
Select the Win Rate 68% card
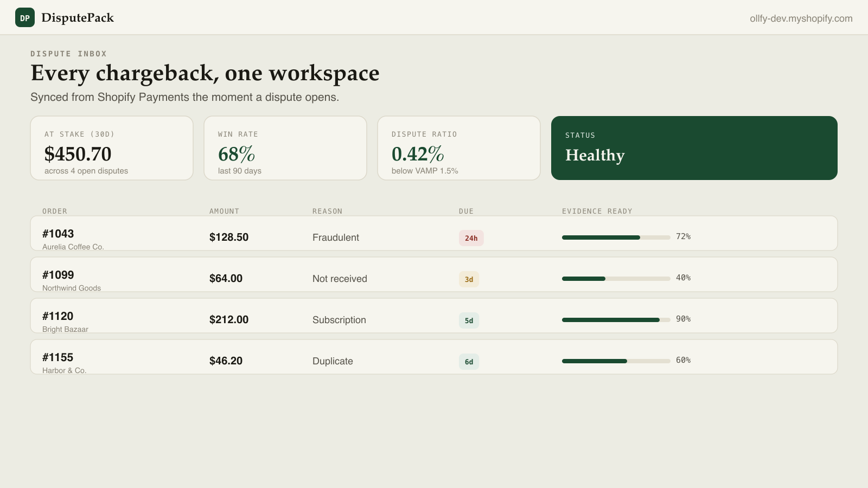click(285, 148)
